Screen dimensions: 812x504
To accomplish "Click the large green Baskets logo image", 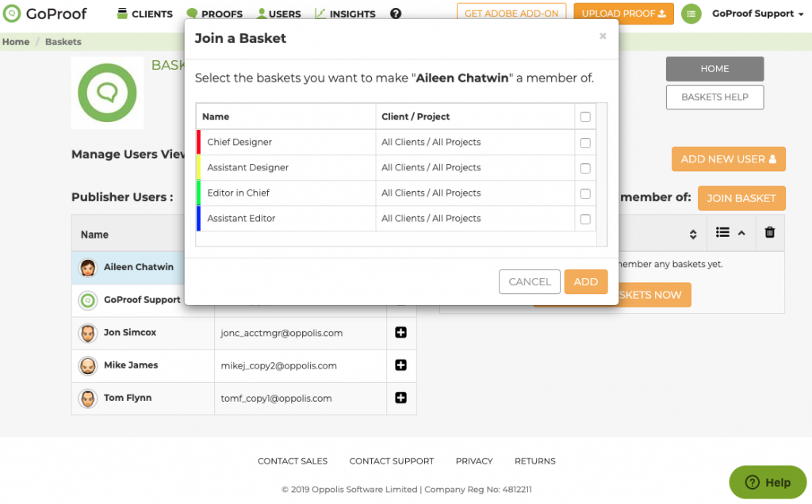I will tap(107, 94).
